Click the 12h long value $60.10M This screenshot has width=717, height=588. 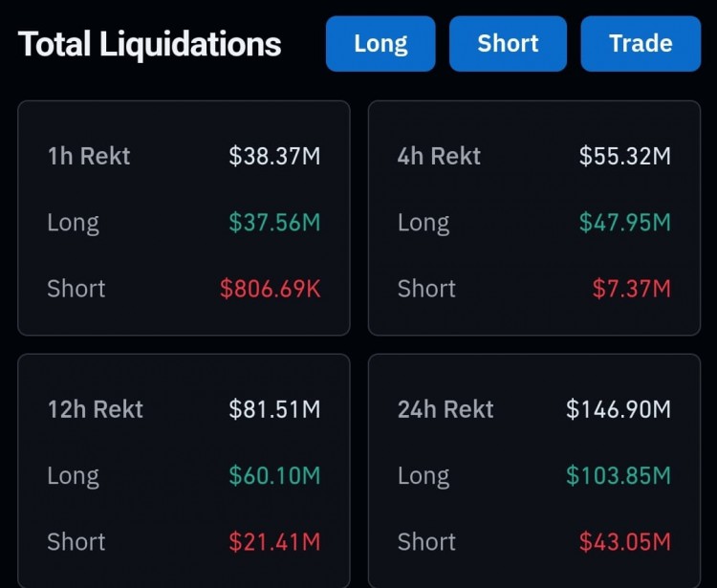coord(274,475)
